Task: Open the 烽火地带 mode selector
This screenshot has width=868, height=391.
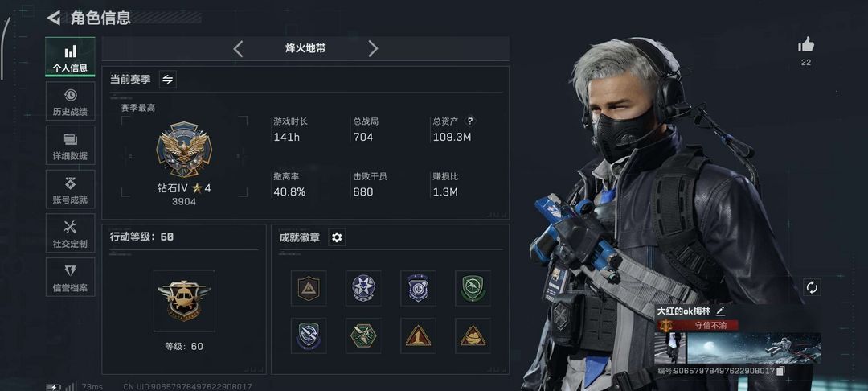Action: 305,49
